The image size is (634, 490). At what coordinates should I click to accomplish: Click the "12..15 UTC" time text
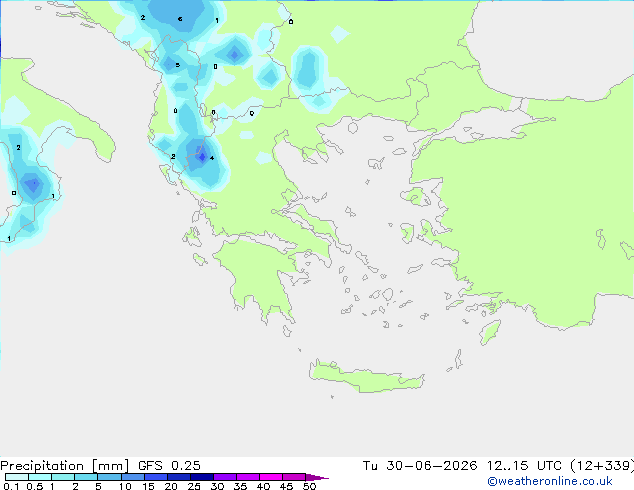pos(524,466)
